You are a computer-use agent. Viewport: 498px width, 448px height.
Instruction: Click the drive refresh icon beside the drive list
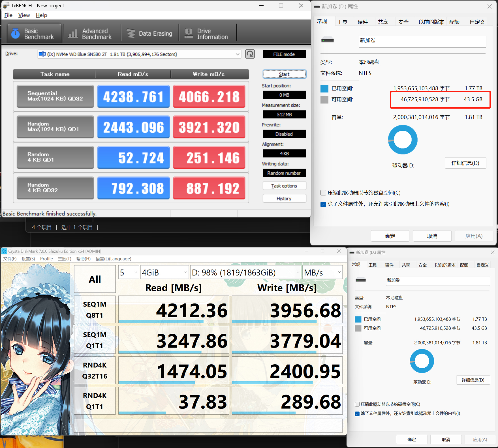click(250, 54)
